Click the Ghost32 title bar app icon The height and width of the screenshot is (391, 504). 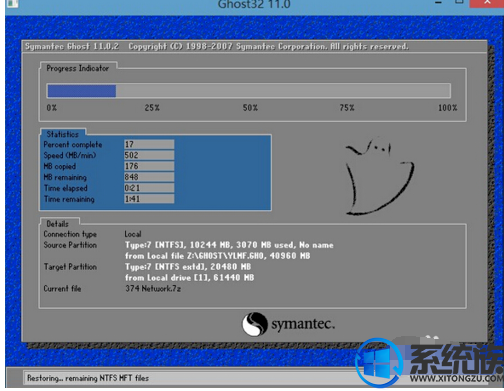pyautogui.click(x=12, y=3)
